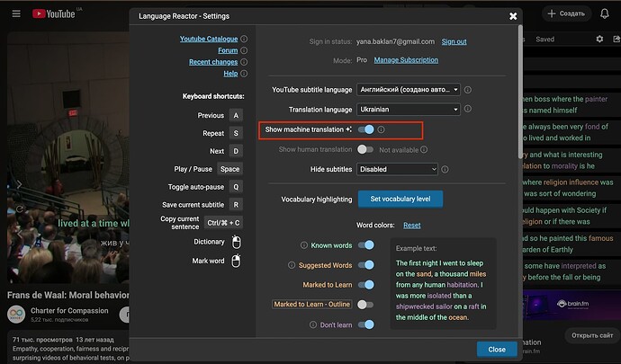Viewport: 621px width, 364px height.
Task: Close settings dialog with X icon
Action: (x=513, y=16)
